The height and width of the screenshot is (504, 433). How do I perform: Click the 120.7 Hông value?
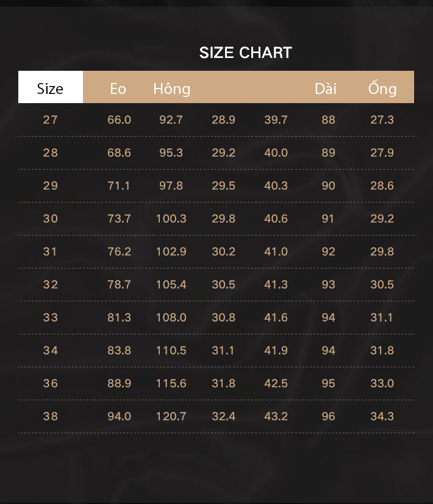[x=171, y=417]
